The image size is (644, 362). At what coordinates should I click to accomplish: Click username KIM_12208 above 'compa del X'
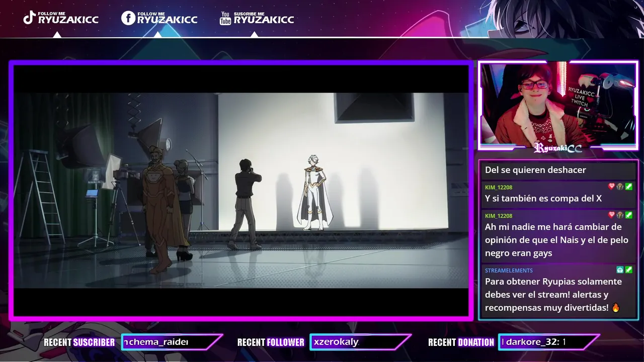pos(499,187)
